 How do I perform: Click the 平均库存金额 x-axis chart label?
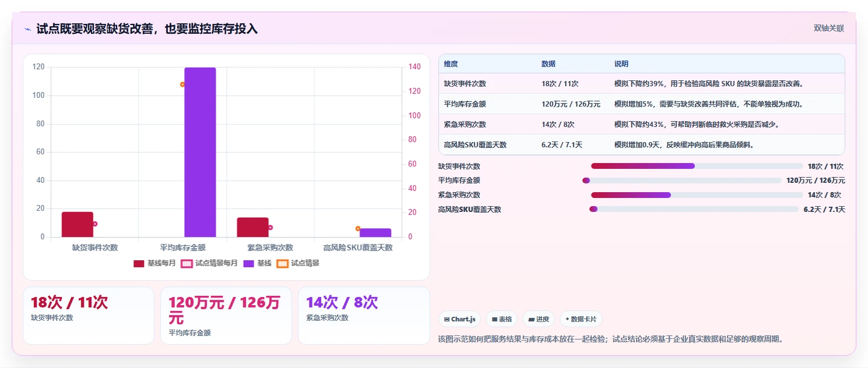tap(182, 247)
